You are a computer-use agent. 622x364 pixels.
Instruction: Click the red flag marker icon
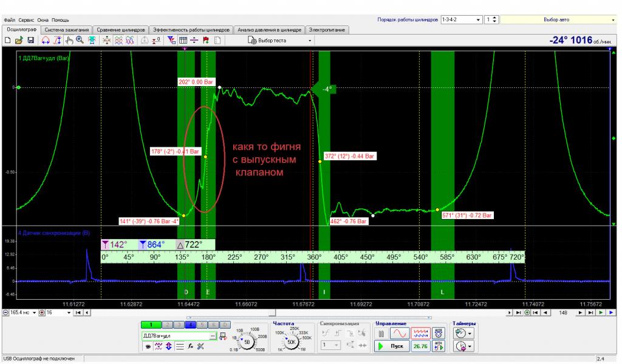[206, 41]
